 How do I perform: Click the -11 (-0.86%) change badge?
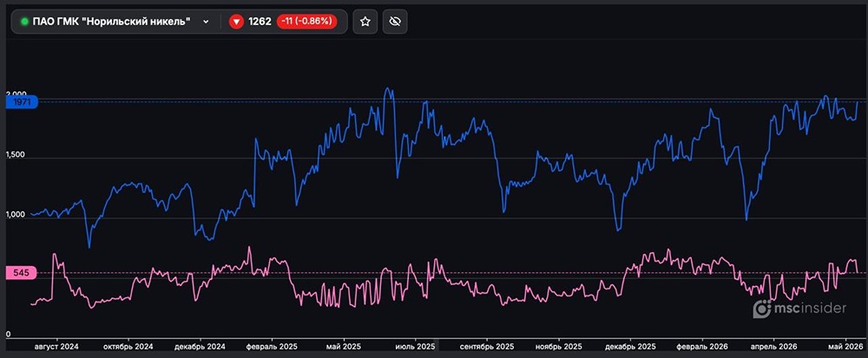(306, 22)
